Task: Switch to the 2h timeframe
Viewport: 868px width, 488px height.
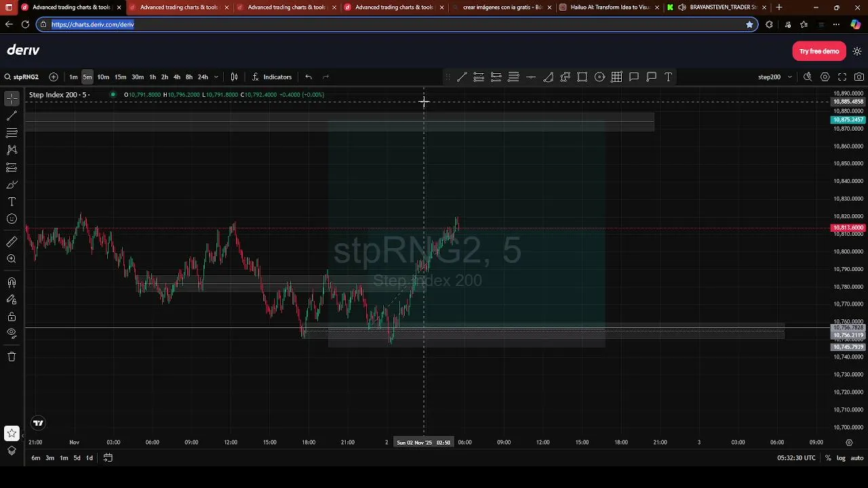Action: (x=165, y=77)
